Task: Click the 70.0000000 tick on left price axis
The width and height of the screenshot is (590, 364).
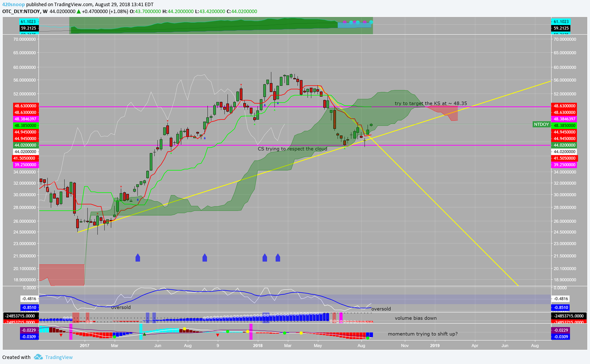Action: tap(25, 40)
